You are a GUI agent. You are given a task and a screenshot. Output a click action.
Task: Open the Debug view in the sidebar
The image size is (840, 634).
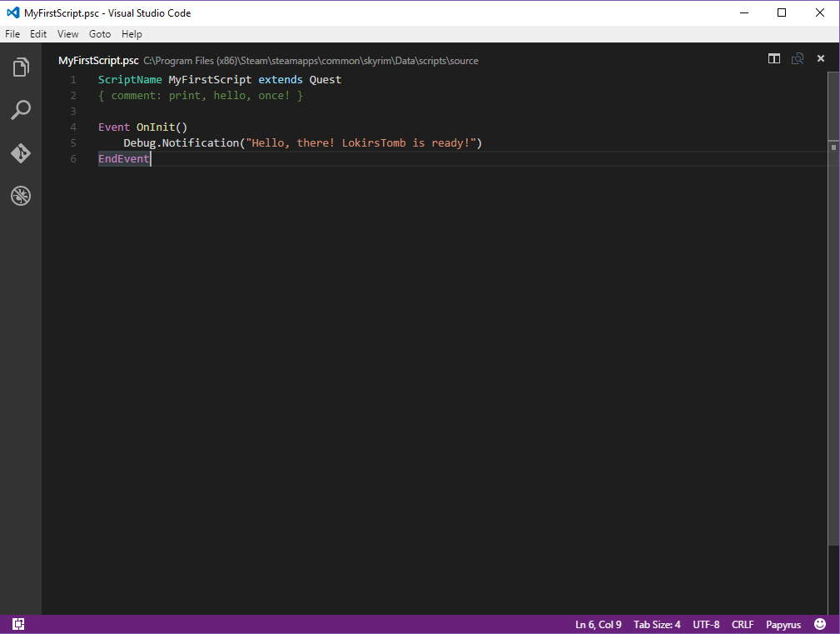[21, 196]
